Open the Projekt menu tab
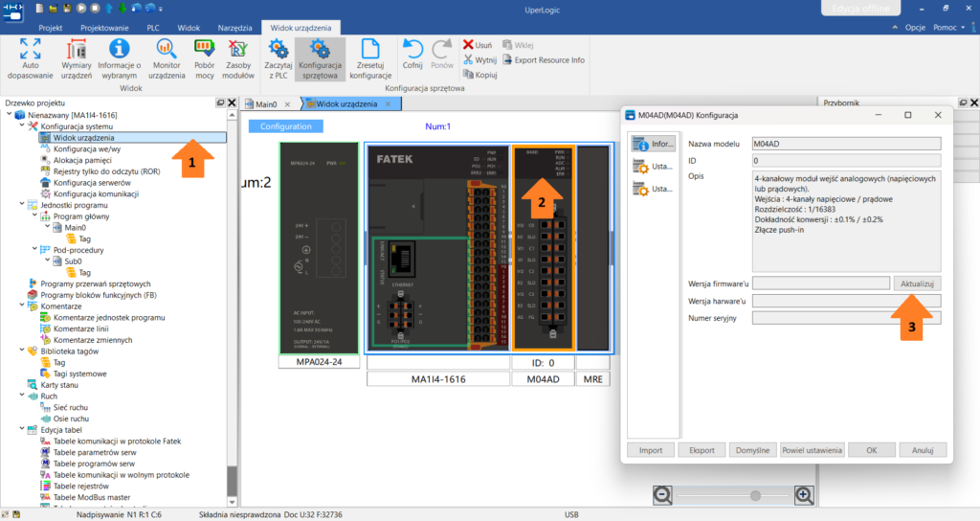This screenshot has width=980, height=521. click(51, 28)
